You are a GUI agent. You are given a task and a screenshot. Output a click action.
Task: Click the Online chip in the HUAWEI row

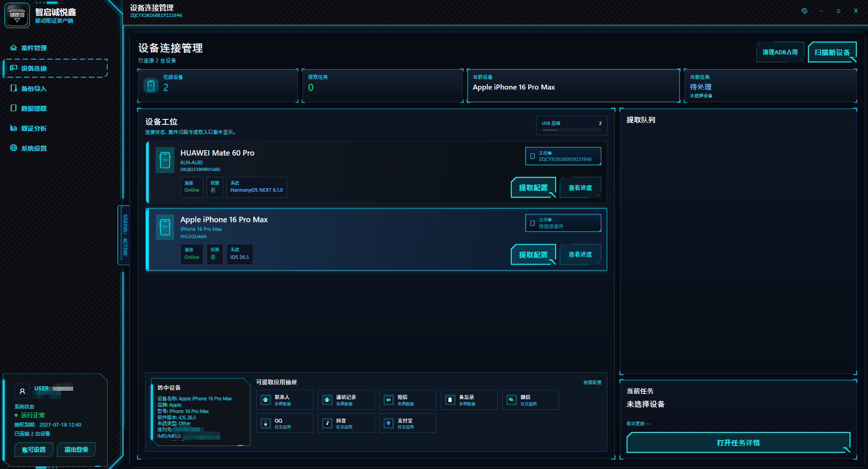click(x=192, y=187)
